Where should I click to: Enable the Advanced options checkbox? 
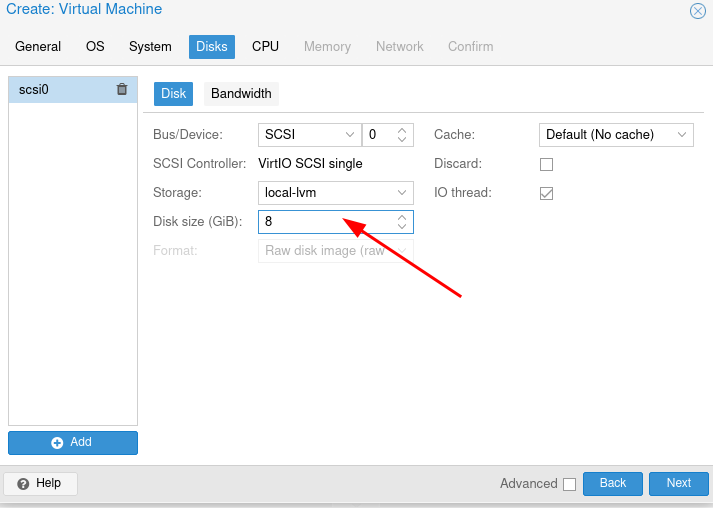point(569,484)
